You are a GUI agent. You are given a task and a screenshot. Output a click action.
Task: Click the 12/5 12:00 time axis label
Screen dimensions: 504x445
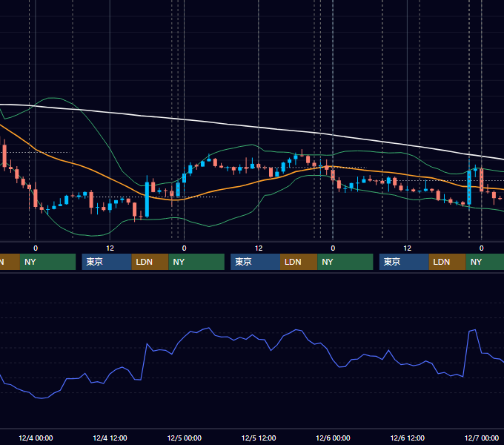(259, 438)
